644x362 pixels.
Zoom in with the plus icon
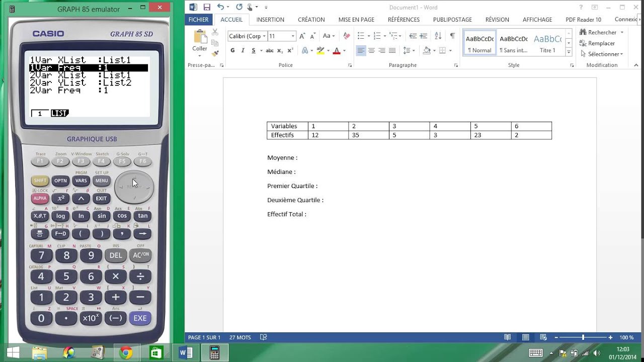pyautogui.click(x=610, y=337)
